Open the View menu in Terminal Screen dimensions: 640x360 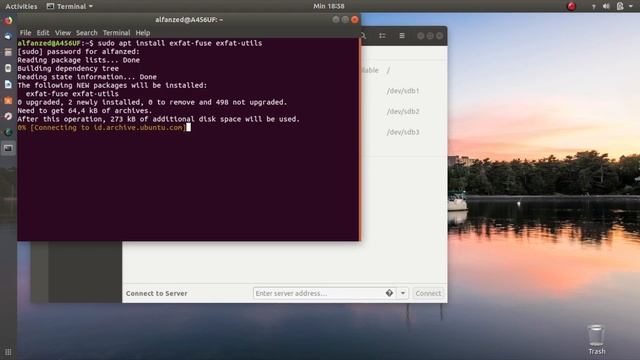pyautogui.click(x=63, y=33)
